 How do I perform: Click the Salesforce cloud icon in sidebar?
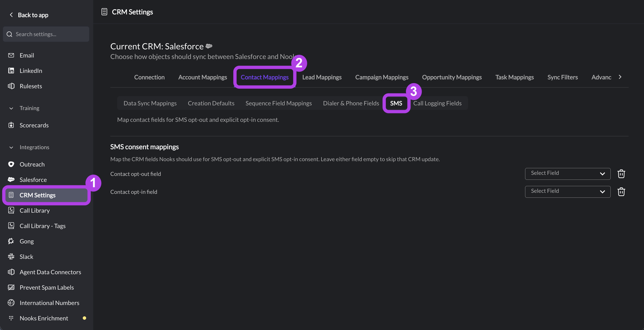click(11, 180)
